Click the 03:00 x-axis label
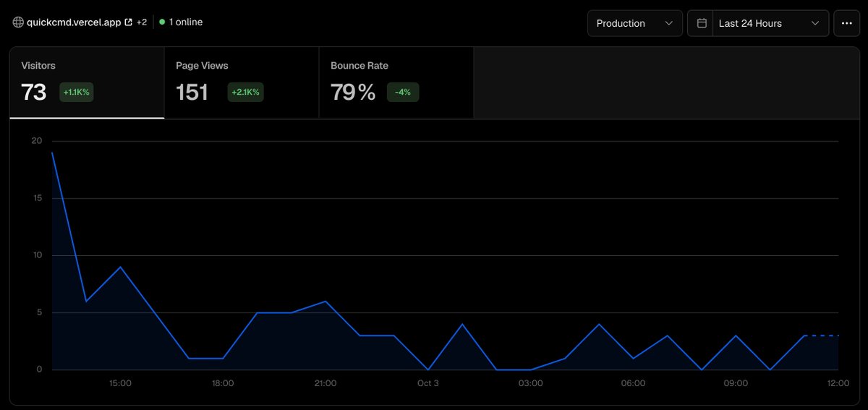The height and width of the screenshot is (410, 868). tap(531, 383)
